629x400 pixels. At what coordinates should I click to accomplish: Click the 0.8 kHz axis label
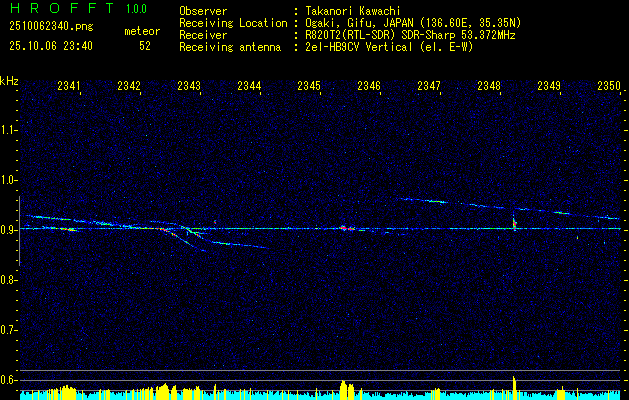[8, 280]
